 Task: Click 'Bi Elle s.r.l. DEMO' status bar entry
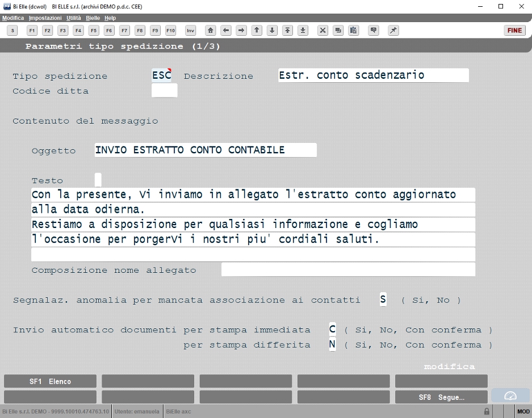[x=56, y=412]
